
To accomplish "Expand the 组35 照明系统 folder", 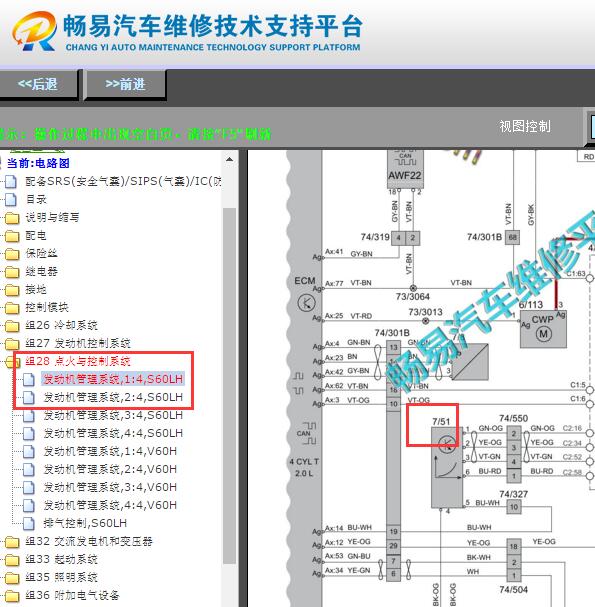I will coord(61,577).
